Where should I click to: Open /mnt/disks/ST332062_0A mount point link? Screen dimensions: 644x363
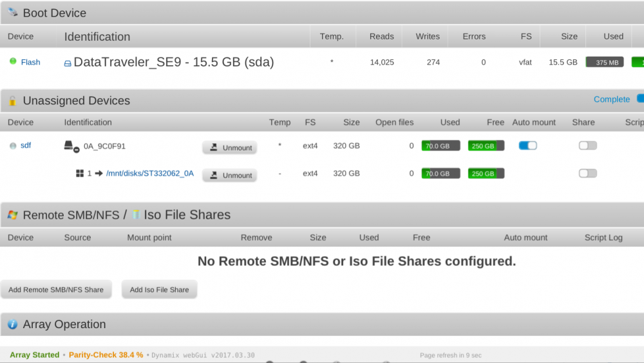150,173
